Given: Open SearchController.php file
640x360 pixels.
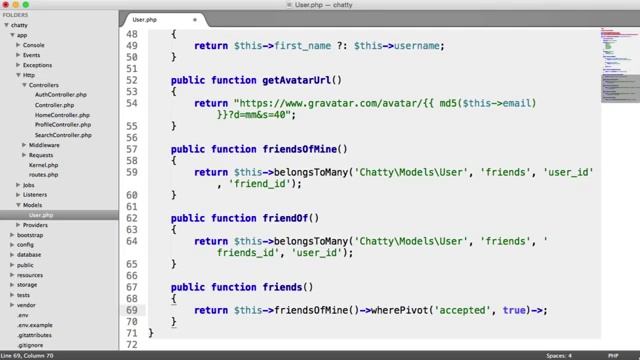Looking at the screenshot, I should 63,135.
